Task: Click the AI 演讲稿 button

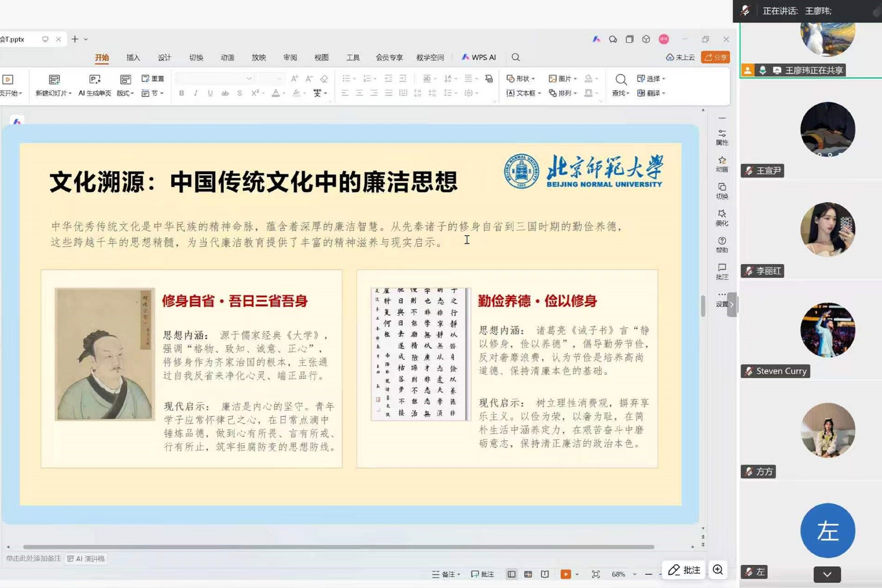Action: pos(86,559)
